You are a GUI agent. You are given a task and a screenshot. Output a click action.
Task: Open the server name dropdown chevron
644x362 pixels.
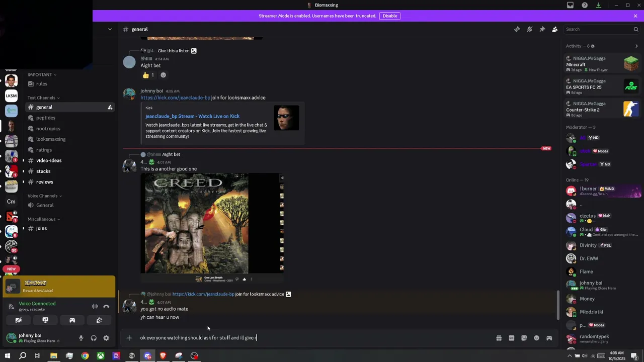110,29
